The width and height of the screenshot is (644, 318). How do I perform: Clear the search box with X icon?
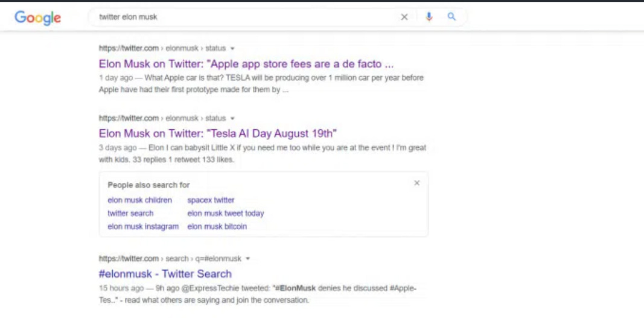404,17
